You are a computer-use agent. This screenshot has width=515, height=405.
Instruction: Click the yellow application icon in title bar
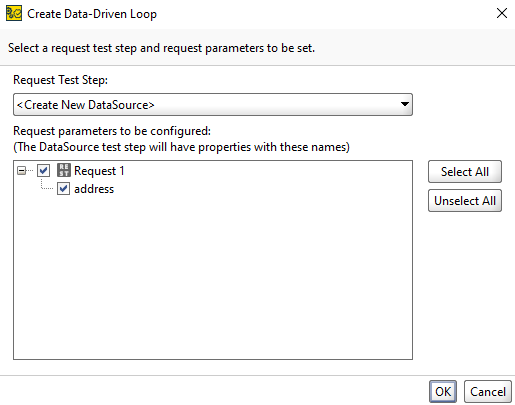coord(14,13)
